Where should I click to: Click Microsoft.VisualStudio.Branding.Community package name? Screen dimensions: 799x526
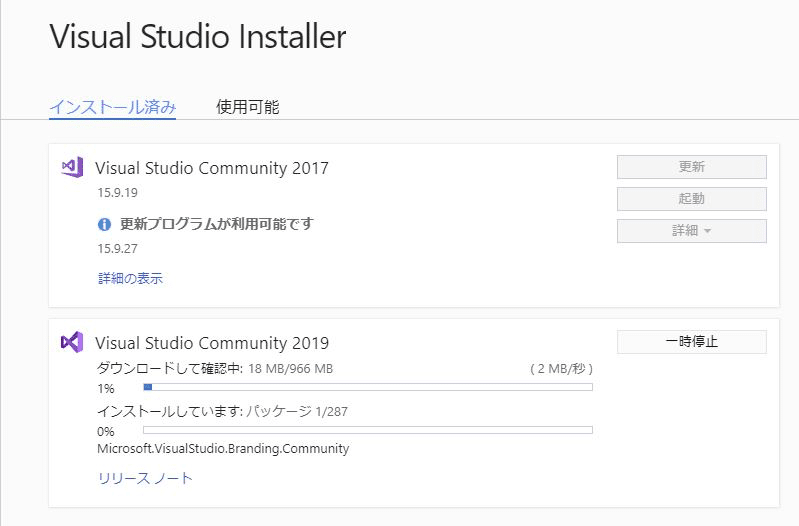(x=223, y=449)
